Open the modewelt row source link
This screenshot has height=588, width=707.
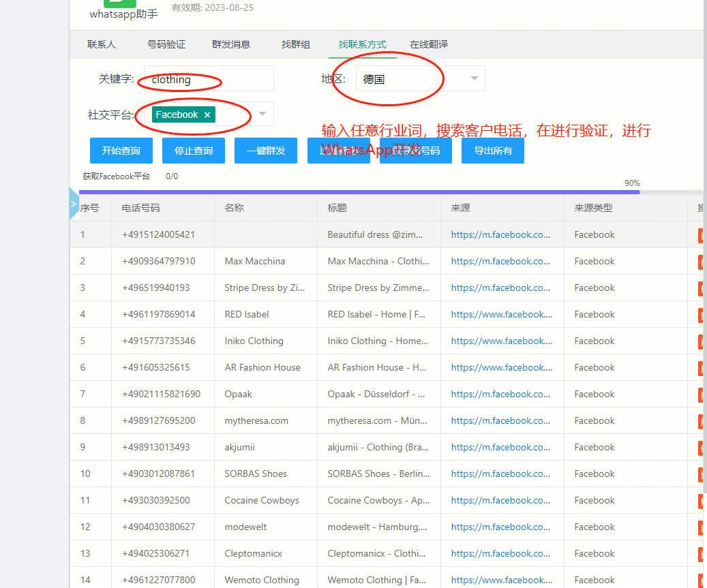[500, 527]
